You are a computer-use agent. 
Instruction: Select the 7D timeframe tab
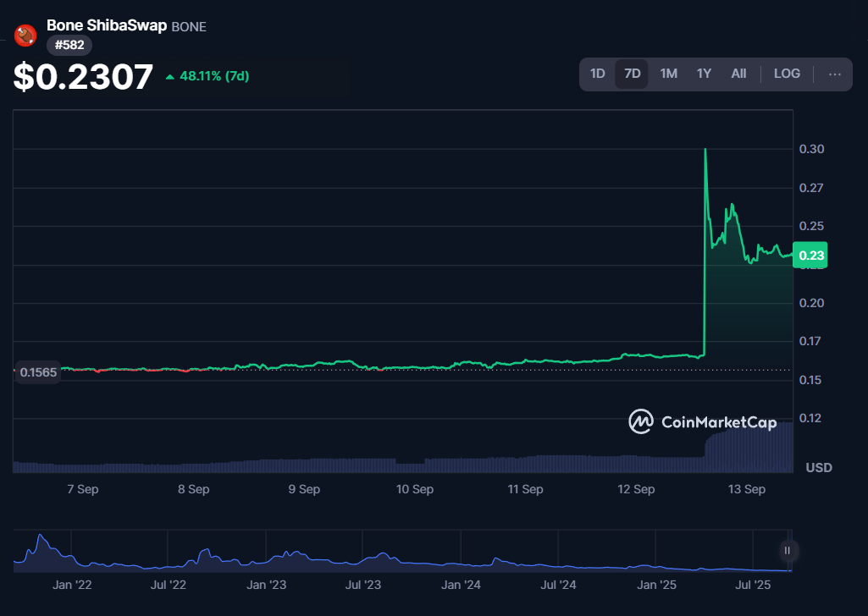click(x=632, y=74)
